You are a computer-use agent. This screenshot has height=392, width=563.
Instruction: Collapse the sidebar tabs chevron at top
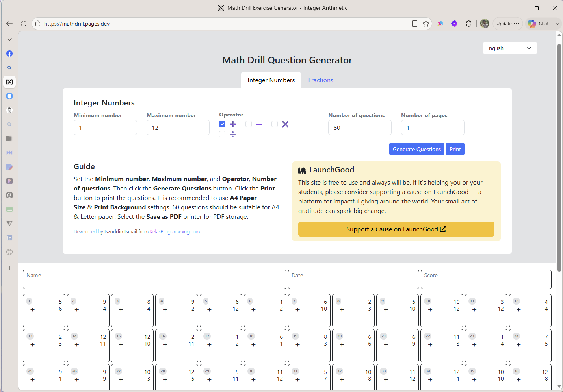[9, 39]
